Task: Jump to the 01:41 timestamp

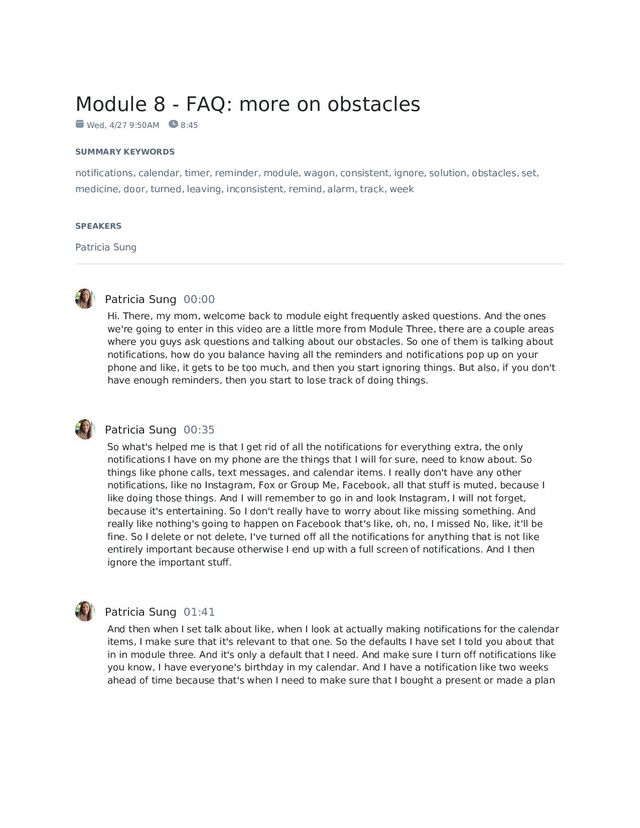Action: point(199,612)
